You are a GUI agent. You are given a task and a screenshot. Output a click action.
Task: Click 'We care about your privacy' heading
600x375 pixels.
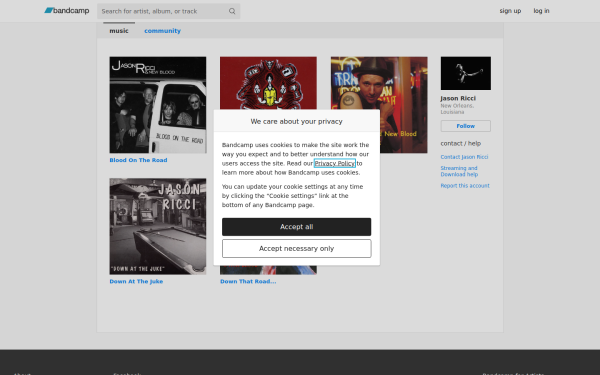click(297, 121)
